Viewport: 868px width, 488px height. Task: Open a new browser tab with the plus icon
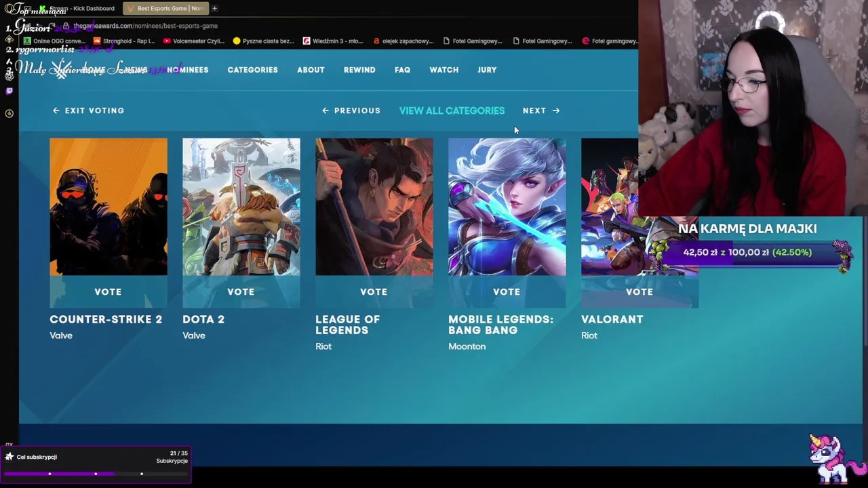[214, 8]
